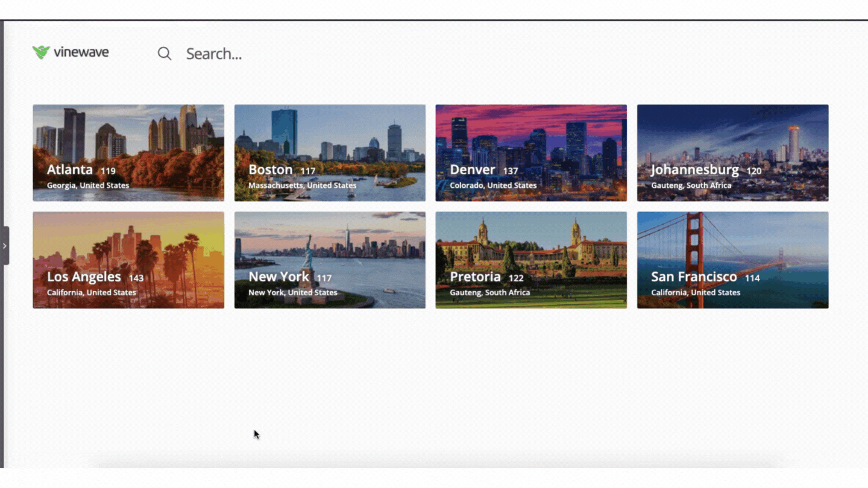The height and width of the screenshot is (488, 868).
Task: Click the Massachusetts, United States subtitle
Action: click(x=303, y=186)
